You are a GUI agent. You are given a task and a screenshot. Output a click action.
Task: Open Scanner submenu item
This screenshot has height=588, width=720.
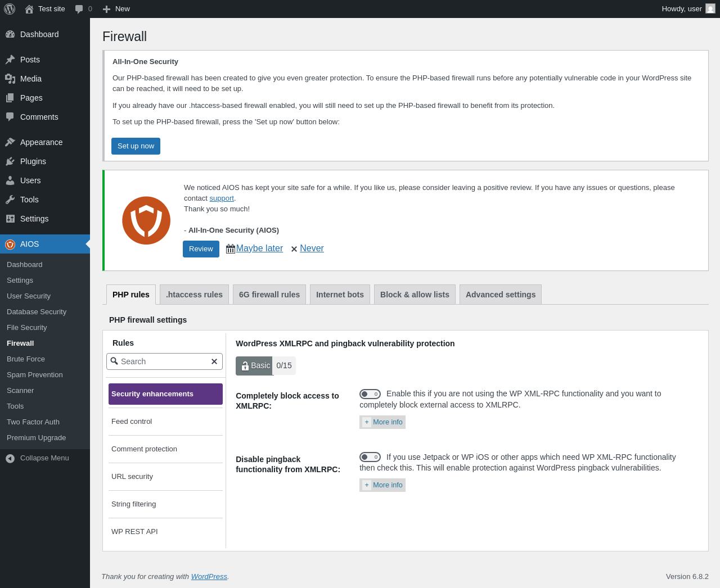tap(45, 391)
